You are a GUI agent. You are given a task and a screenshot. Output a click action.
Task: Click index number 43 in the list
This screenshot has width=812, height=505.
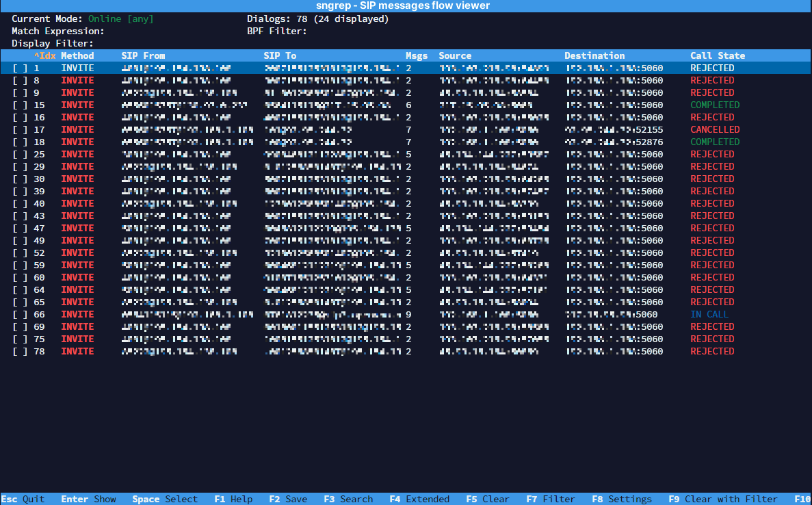(x=40, y=216)
